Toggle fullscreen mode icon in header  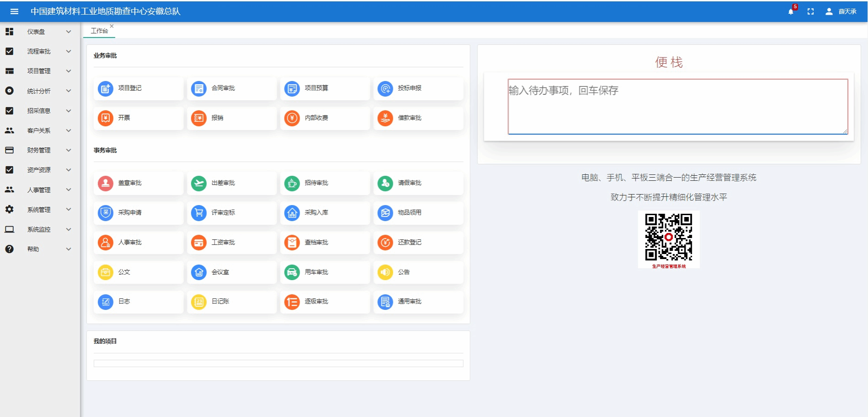[810, 11]
